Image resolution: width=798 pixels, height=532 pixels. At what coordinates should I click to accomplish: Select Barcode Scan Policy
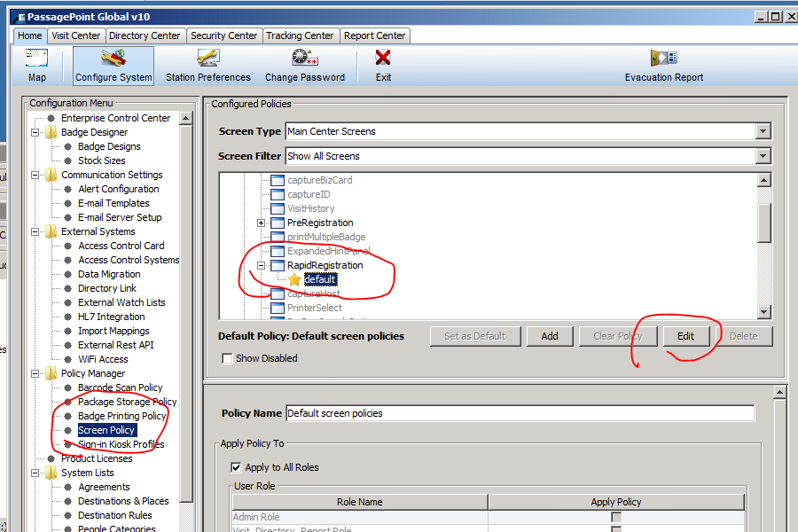[120, 388]
